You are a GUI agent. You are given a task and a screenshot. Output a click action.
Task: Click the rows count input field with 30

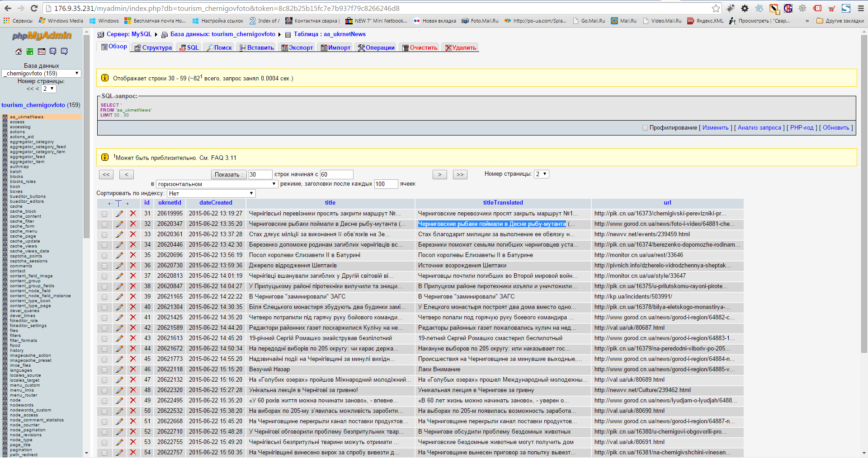(260, 174)
